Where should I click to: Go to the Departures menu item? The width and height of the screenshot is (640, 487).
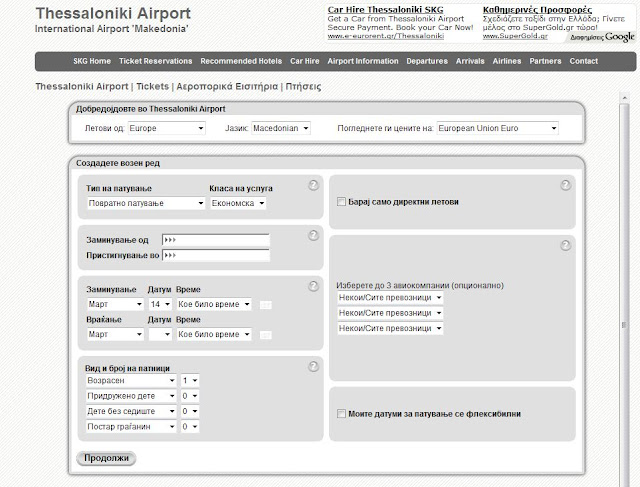[x=427, y=61]
